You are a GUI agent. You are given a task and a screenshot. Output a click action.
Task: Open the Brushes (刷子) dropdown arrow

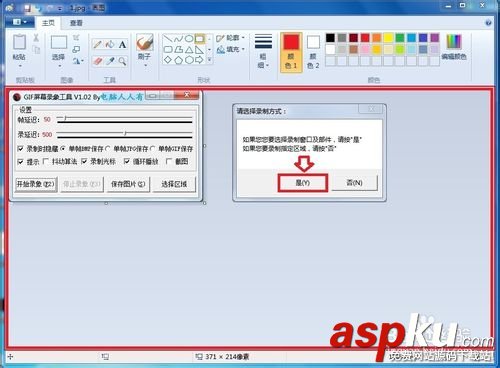click(x=144, y=66)
